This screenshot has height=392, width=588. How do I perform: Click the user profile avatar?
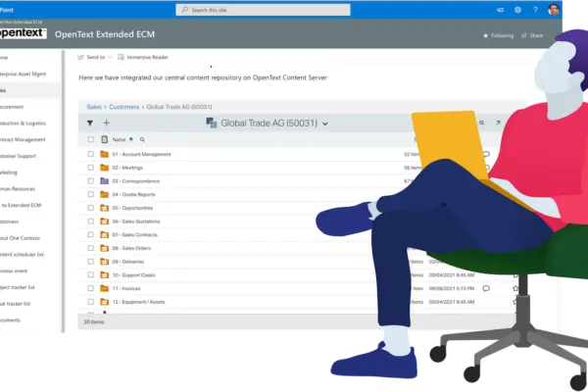(x=555, y=9)
